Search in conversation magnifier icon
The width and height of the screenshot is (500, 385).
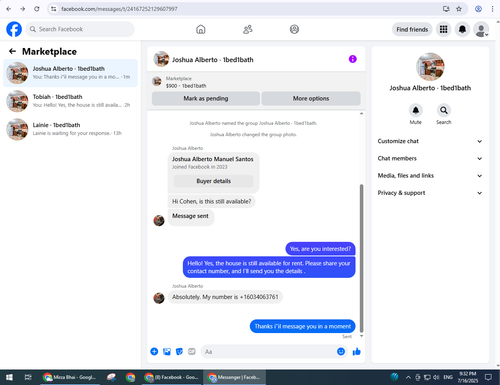pos(444,110)
